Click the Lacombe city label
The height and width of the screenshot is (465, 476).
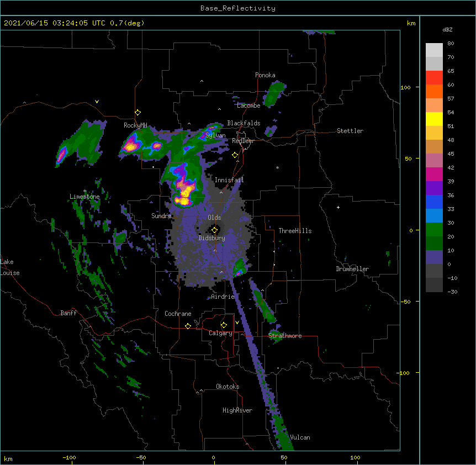click(248, 105)
